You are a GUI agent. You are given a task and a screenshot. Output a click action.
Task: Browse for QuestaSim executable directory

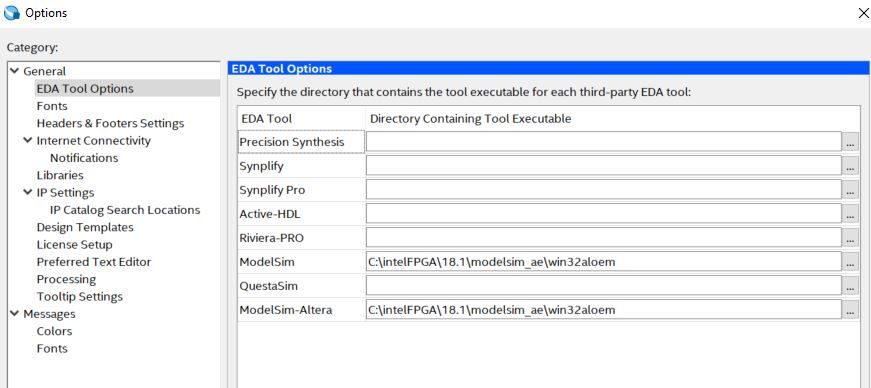(850, 286)
